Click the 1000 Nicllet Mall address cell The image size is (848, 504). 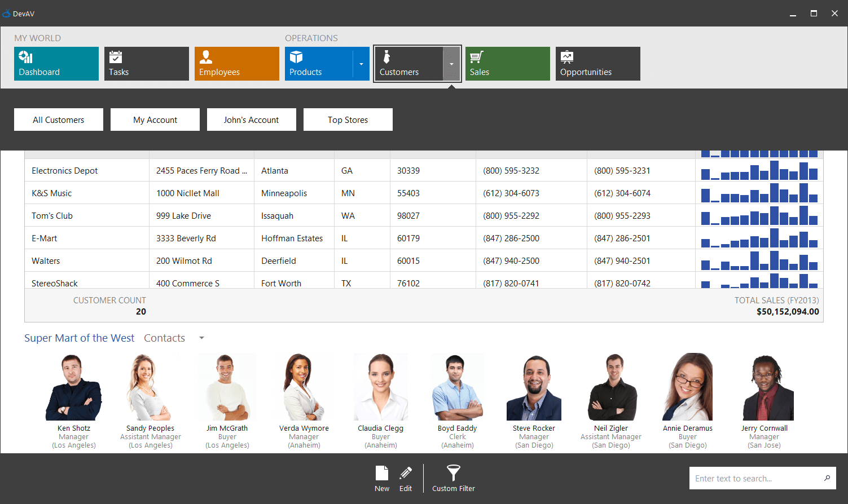click(201, 193)
